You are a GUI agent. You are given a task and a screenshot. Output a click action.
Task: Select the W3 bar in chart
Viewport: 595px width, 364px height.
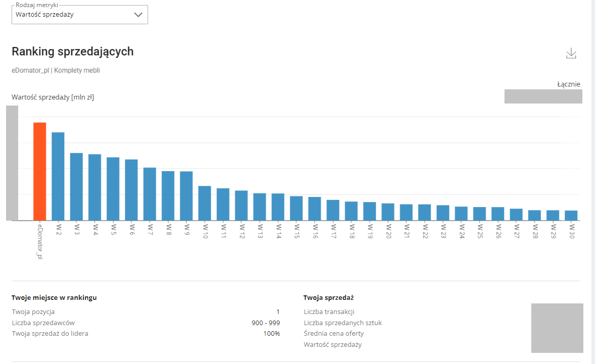(x=76, y=187)
